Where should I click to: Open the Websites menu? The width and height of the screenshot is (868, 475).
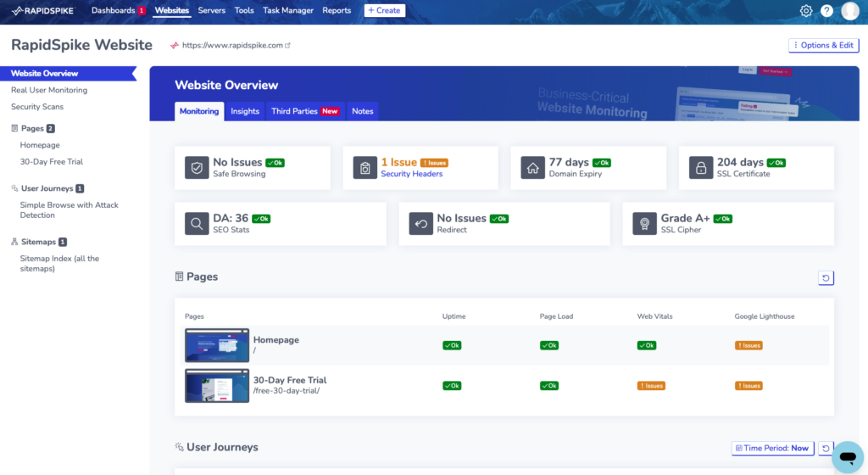coord(171,10)
